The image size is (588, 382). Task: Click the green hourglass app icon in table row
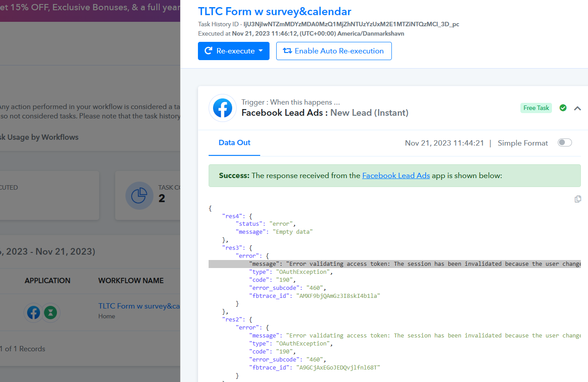[51, 313]
